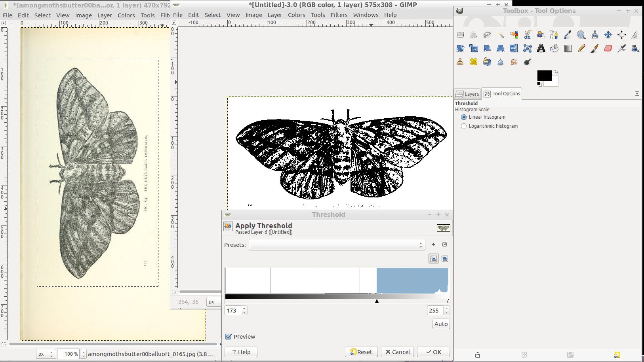Select the Color Picker eyedropper tool
This screenshot has height=362, width=644.
pyautogui.click(x=568, y=35)
